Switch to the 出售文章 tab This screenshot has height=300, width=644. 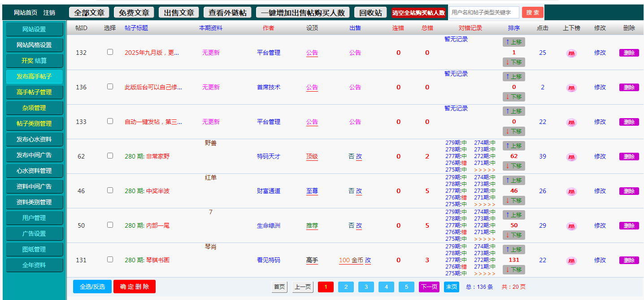tap(178, 13)
